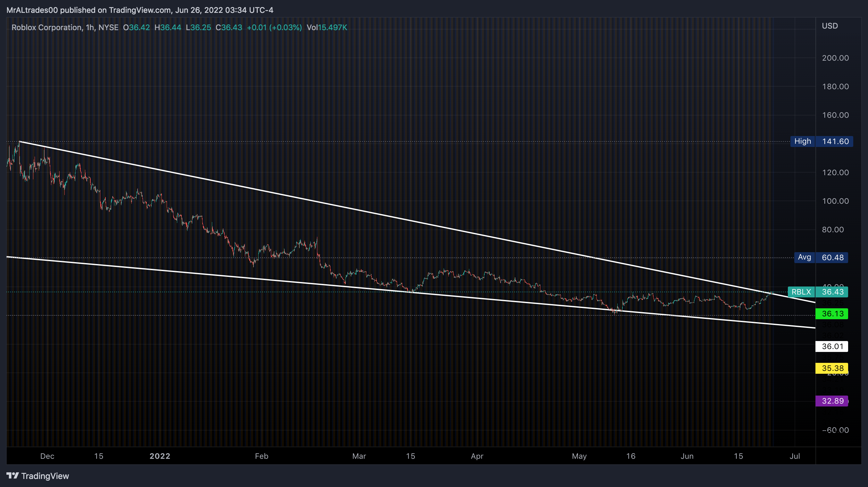
Task: Click the Feb label on time axis
Action: tap(262, 456)
